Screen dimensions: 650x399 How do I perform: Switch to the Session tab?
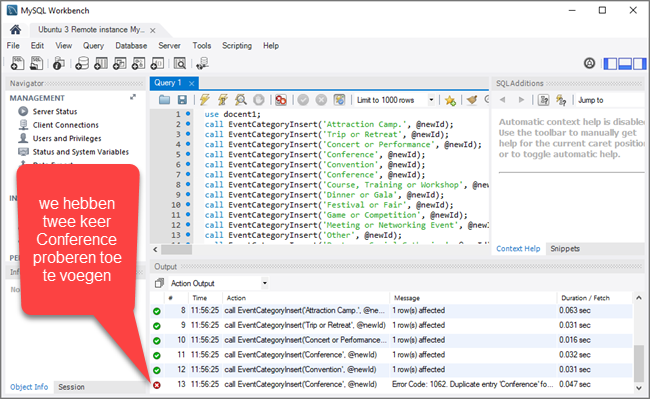[x=71, y=387]
